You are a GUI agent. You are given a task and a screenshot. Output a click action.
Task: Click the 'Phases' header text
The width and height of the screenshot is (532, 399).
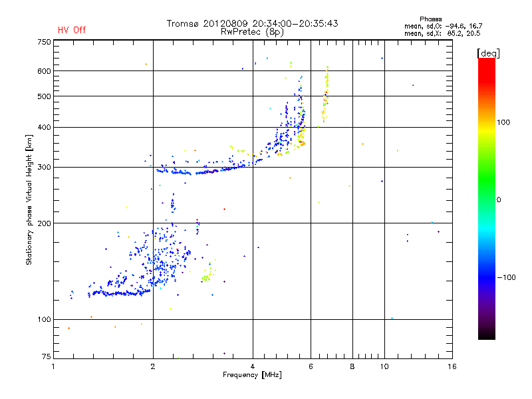click(x=430, y=19)
